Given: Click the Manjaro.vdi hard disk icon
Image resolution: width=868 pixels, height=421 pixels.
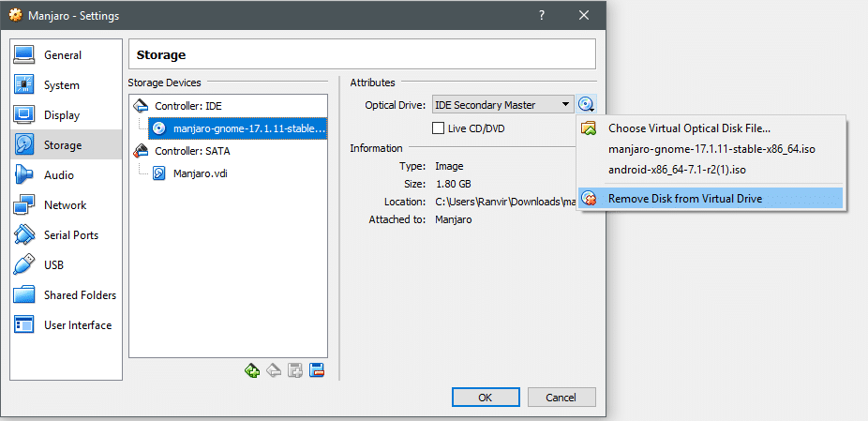Looking at the screenshot, I should [158, 173].
